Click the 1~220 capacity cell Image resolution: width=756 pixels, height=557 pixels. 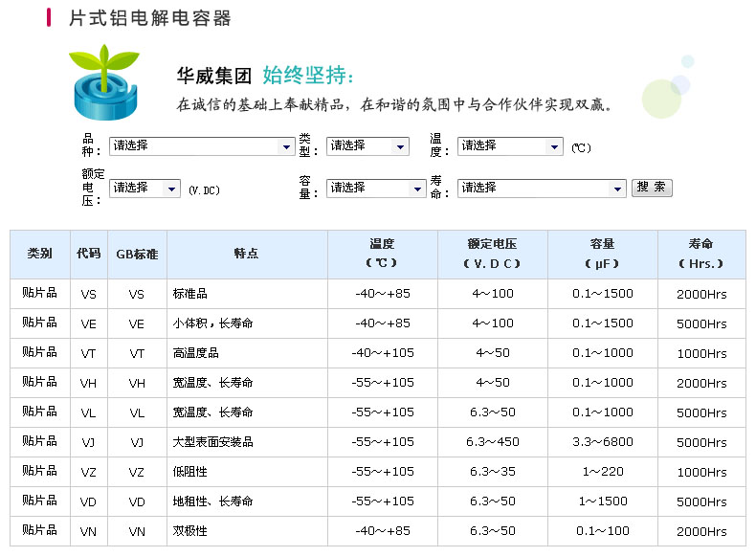602,472
